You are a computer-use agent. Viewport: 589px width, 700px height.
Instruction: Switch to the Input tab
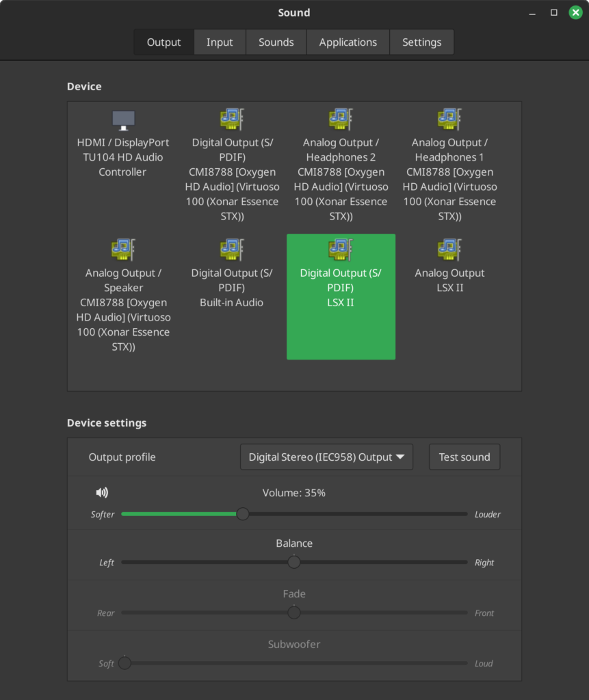point(220,42)
